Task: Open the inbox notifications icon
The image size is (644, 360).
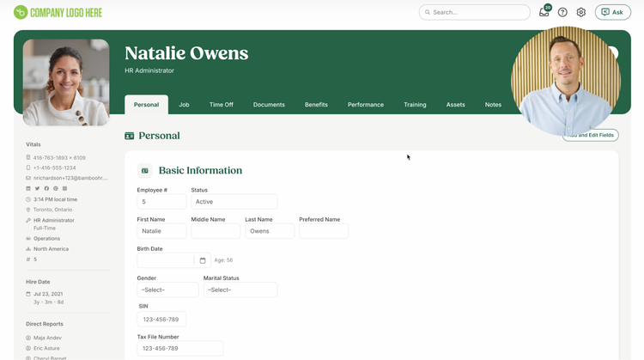Action: coord(544,12)
